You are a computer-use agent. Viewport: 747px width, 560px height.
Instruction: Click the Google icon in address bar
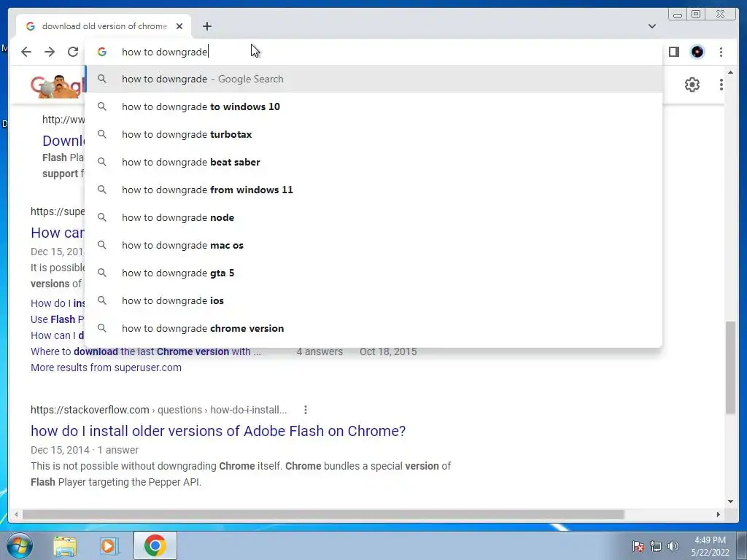[x=102, y=52]
